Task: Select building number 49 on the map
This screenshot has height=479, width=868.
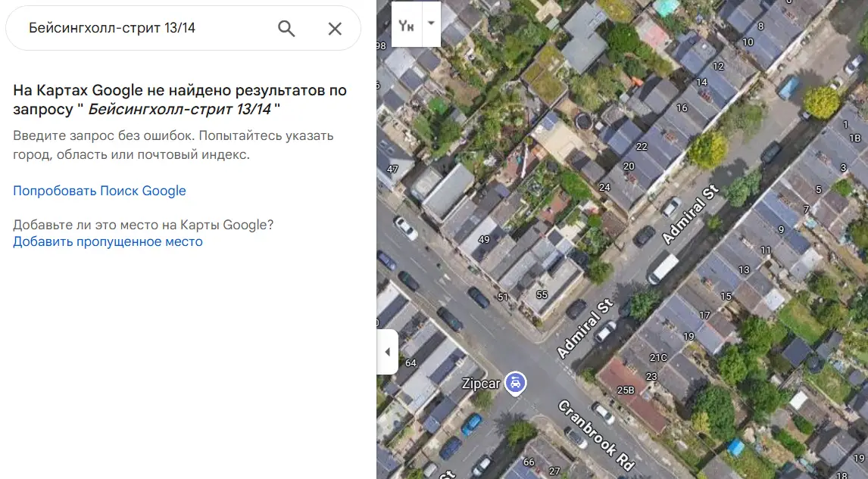Action: pos(485,240)
